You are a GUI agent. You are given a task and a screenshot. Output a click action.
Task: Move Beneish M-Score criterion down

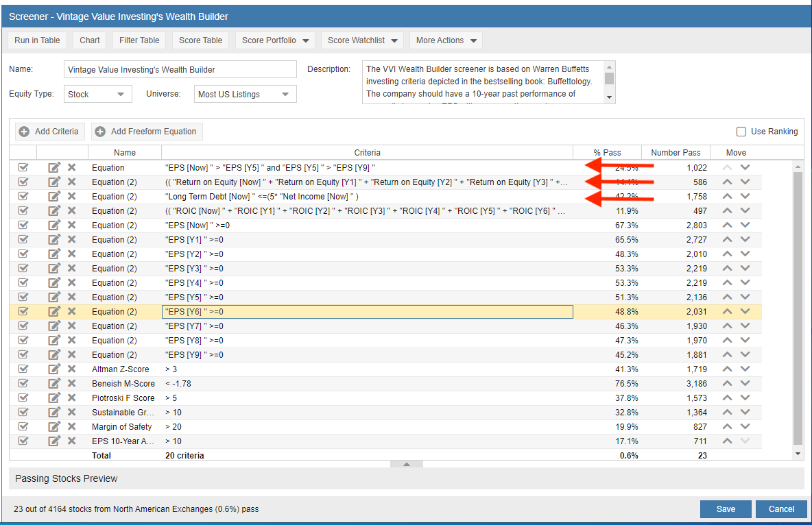pyautogui.click(x=745, y=384)
